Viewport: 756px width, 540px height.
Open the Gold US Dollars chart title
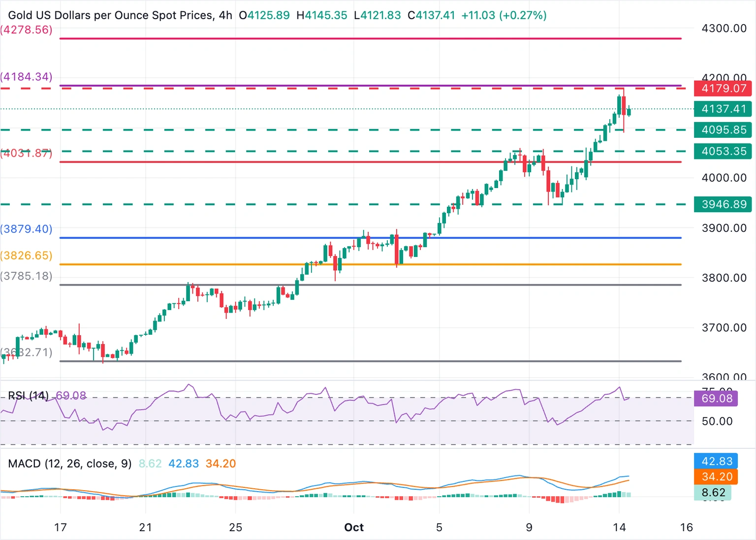click(111, 15)
